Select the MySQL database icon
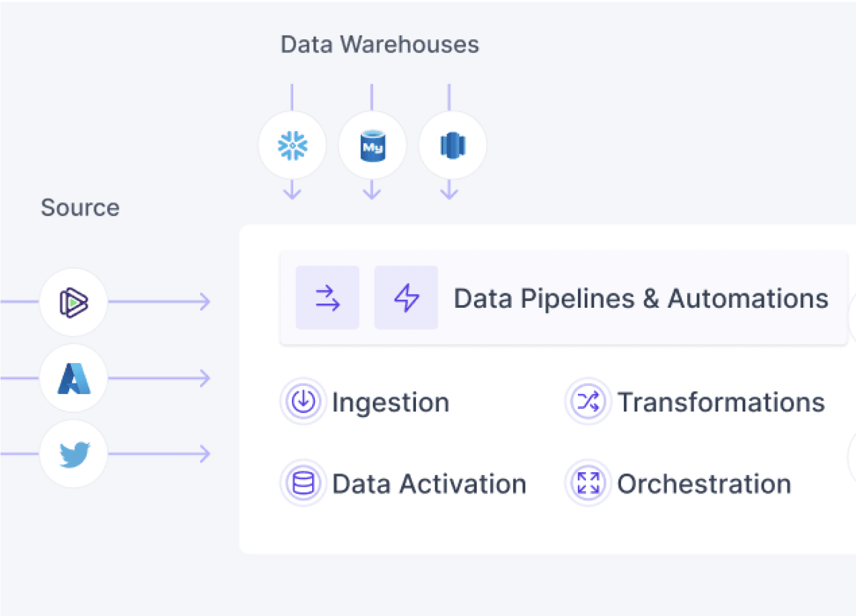 click(x=372, y=145)
